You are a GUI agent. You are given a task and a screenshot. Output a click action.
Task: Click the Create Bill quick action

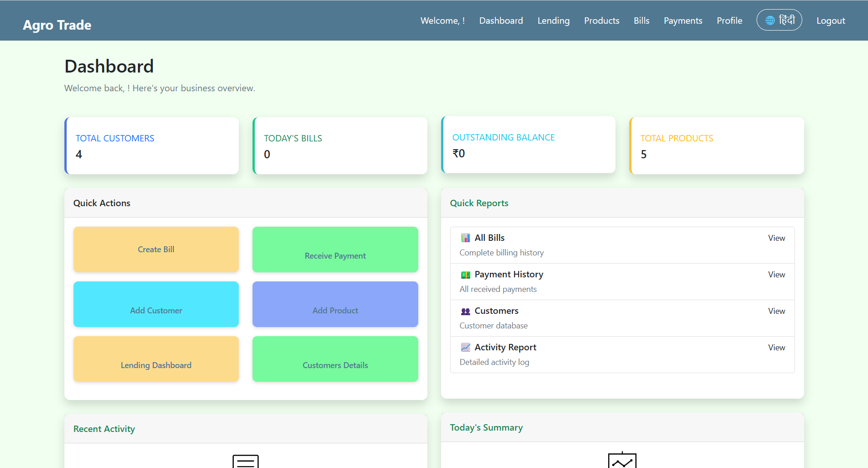156,250
